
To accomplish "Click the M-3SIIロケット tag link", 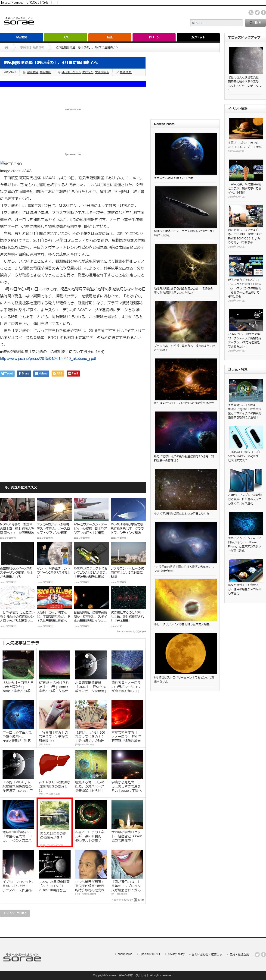I will pos(71,72).
